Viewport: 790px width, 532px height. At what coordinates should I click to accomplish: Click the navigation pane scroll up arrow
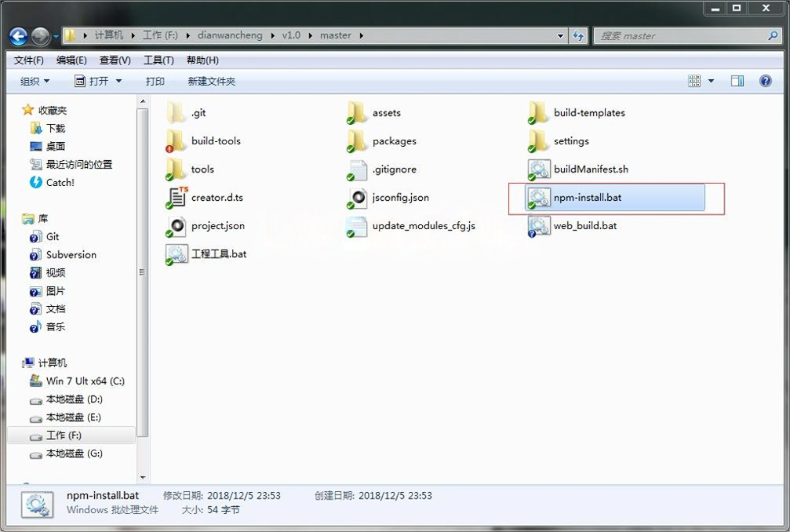tap(143, 101)
